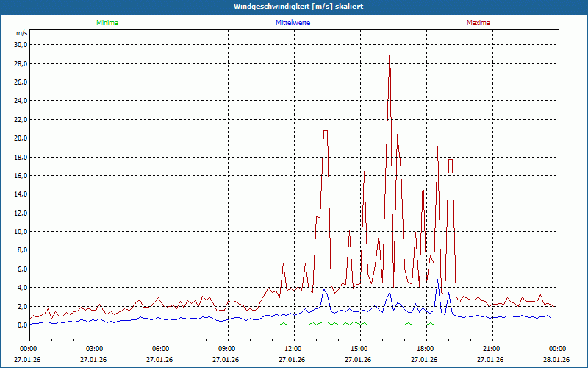This screenshot has width=588, height=368.
Task: Click the "18,0" y-axis value
Action: (21, 157)
